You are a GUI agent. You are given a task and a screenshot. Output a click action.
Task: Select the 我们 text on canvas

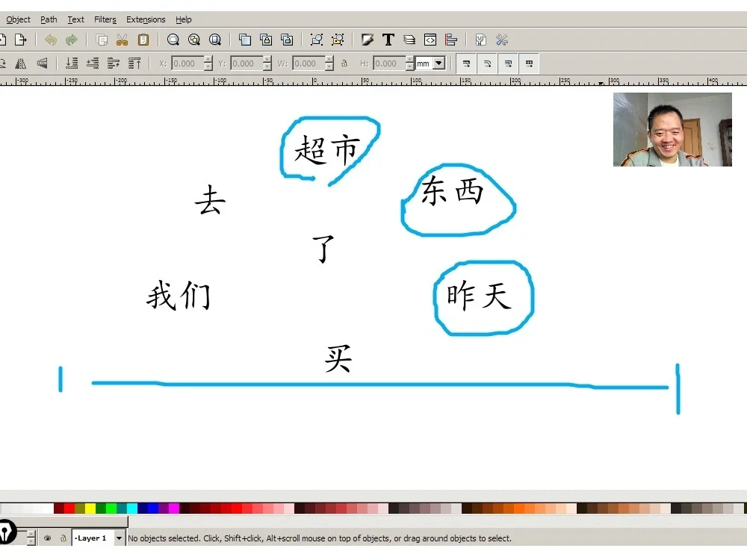click(179, 295)
